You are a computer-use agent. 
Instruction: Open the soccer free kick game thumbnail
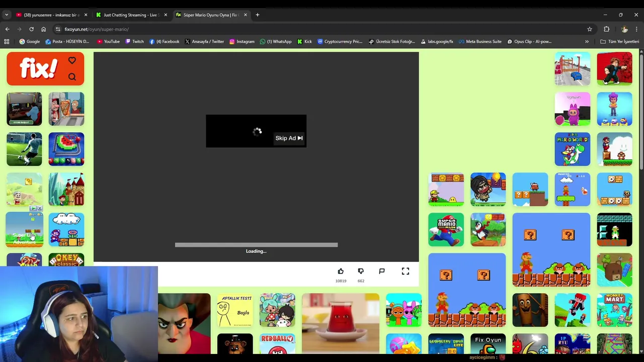point(24,149)
